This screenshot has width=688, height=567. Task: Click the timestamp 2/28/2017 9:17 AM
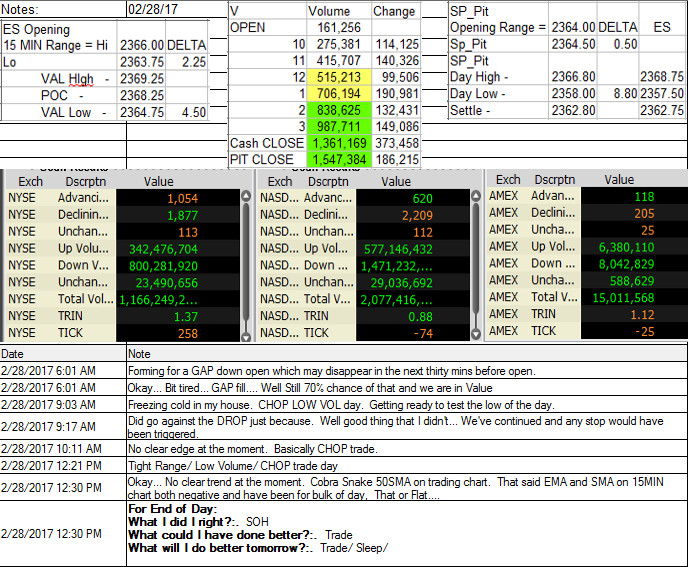tap(51, 427)
